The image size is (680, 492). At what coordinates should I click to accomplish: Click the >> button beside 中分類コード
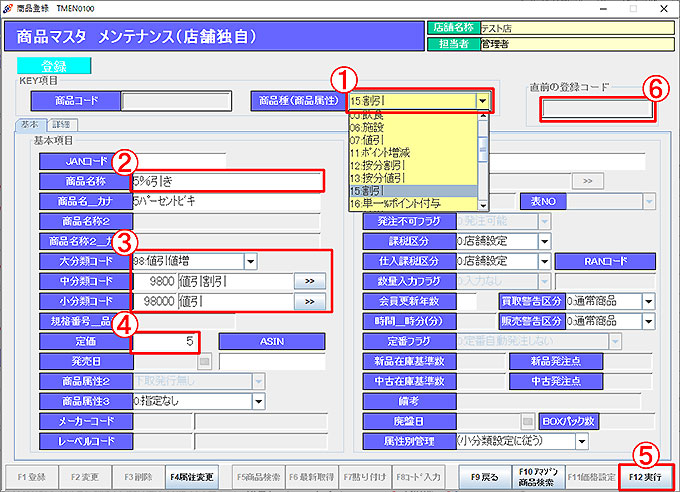[310, 281]
